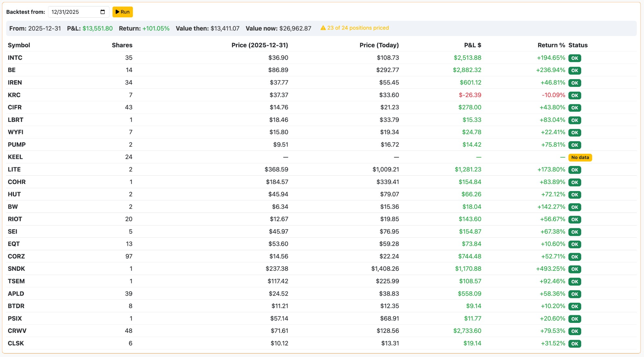Click the warning triangle icon beside positions priced

click(323, 28)
